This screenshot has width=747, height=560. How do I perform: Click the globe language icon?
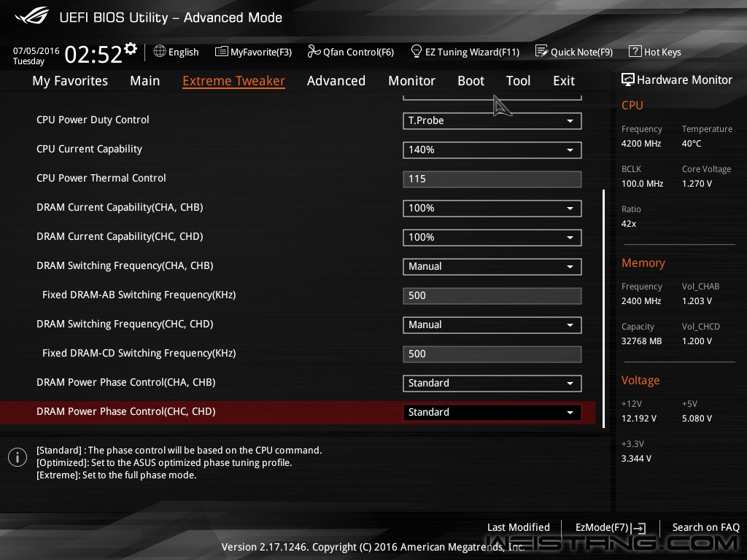pyautogui.click(x=160, y=51)
